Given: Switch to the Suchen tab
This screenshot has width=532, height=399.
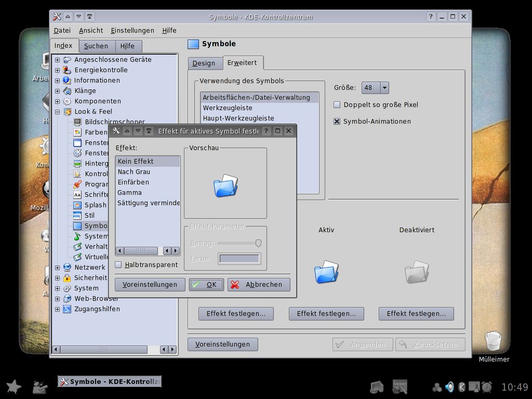Looking at the screenshot, I should pos(96,46).
